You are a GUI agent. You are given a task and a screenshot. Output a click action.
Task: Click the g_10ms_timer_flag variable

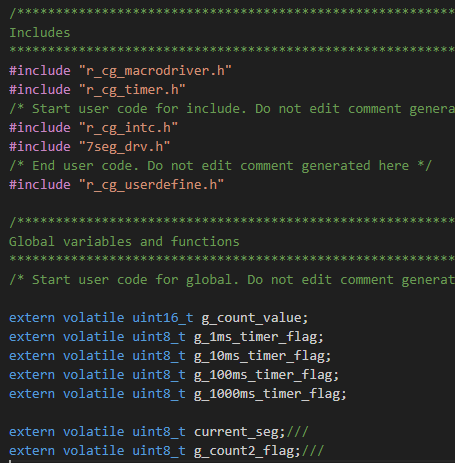pos(259,356)
